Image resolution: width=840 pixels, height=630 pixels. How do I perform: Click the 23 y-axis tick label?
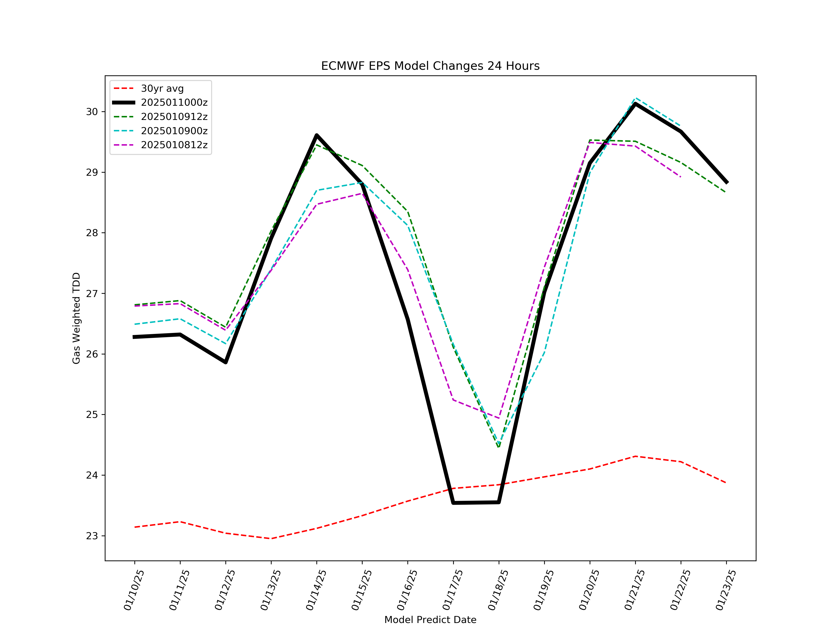click(92, 536)
